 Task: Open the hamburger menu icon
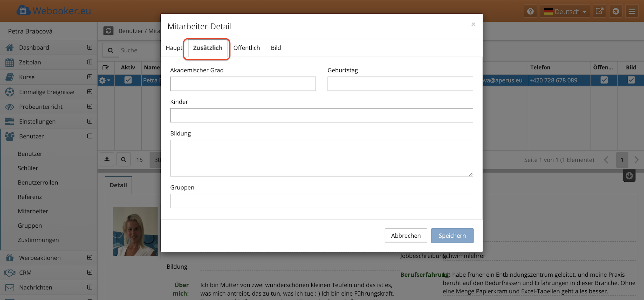click(632, 11)
